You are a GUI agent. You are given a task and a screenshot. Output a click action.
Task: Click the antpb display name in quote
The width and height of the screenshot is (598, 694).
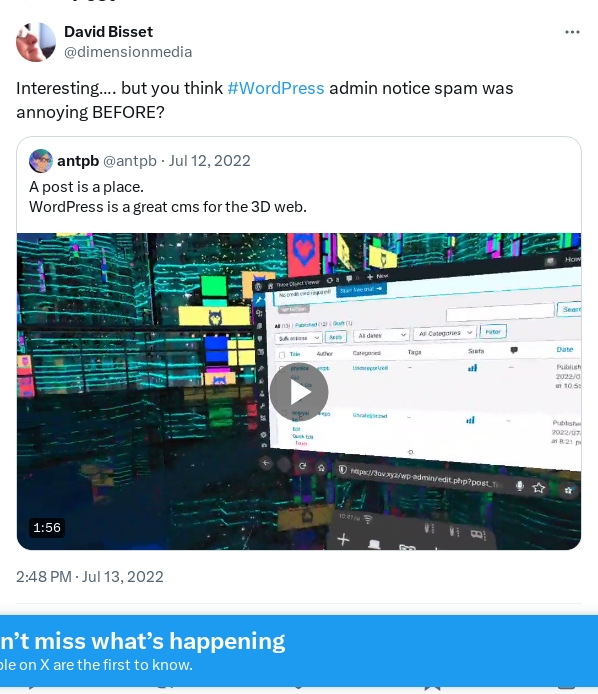point(78,161)
